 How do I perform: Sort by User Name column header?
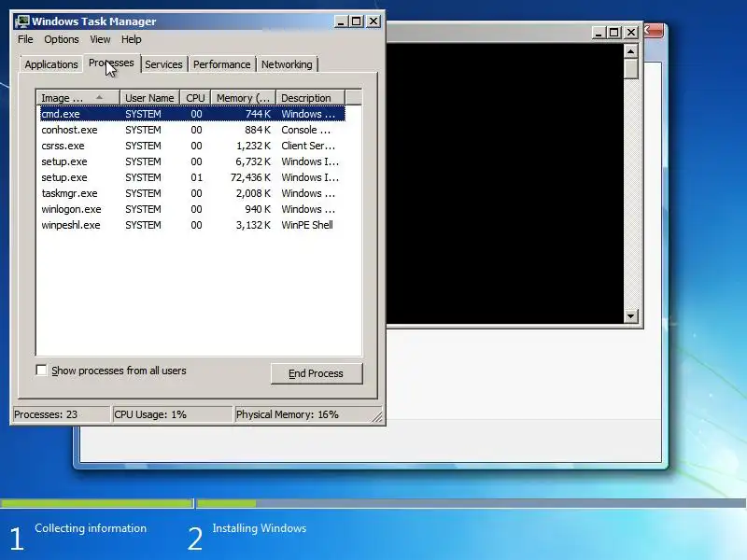pyautogui.click(x=149, y=98)
